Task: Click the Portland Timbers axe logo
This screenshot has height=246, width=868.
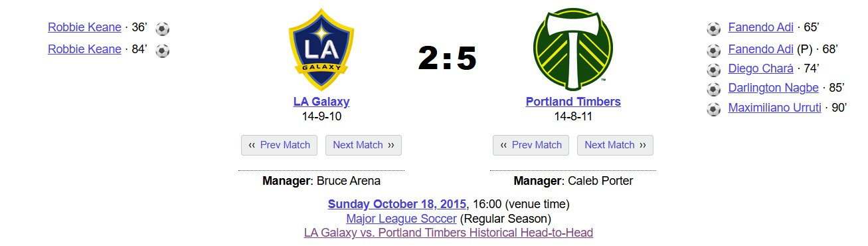Action: point(573,50)
